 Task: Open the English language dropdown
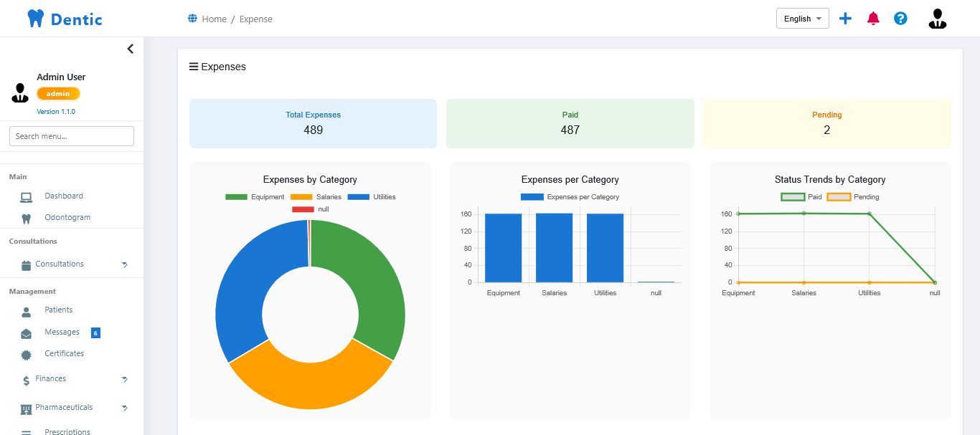click(x=802, y=19)
